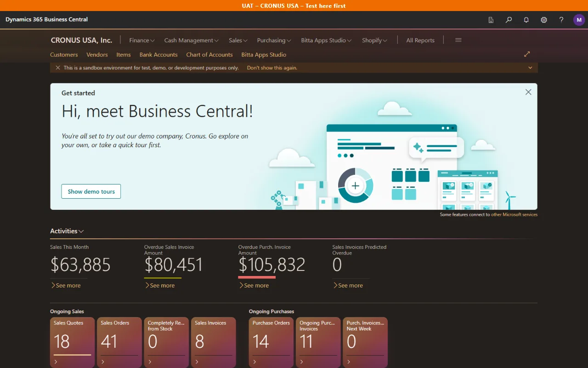588x368 pixels.
Task: Open the user avatar M
Action: [579, 20]
